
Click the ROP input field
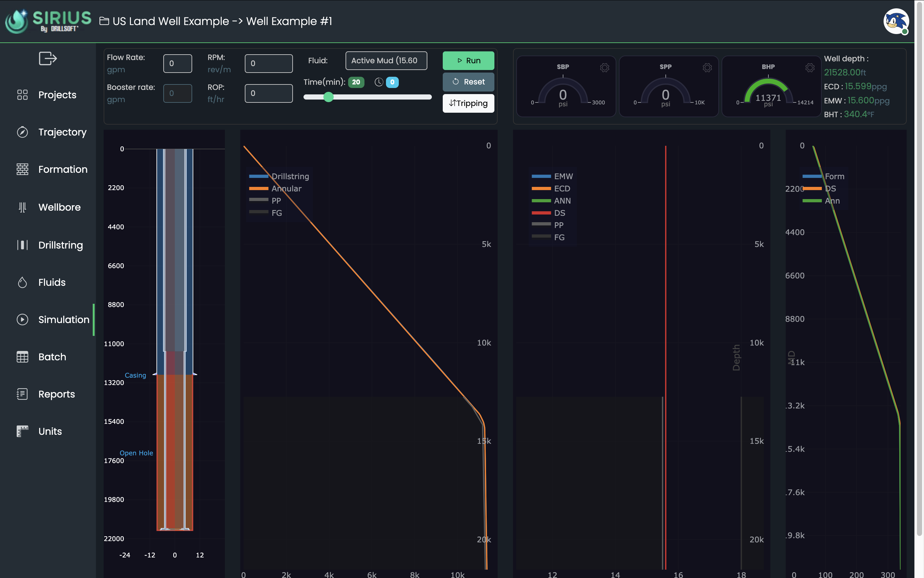click(269, 93)
